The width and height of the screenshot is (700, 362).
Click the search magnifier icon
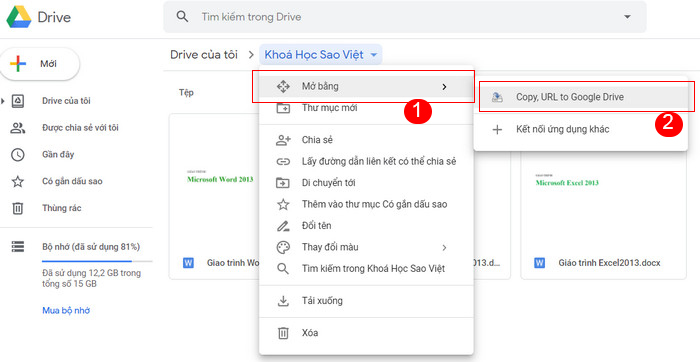pos(182,17)
